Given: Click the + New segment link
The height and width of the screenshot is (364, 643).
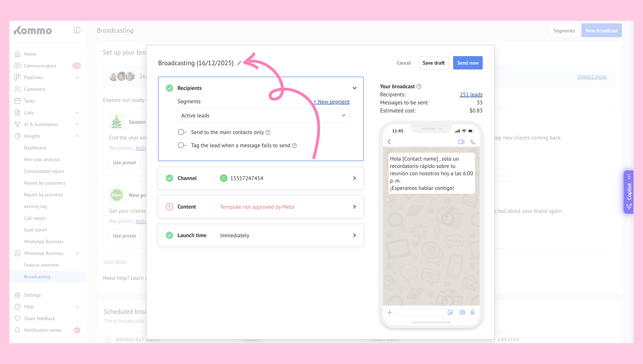Looking at the screenshot, I should click(x=331, y=101).
